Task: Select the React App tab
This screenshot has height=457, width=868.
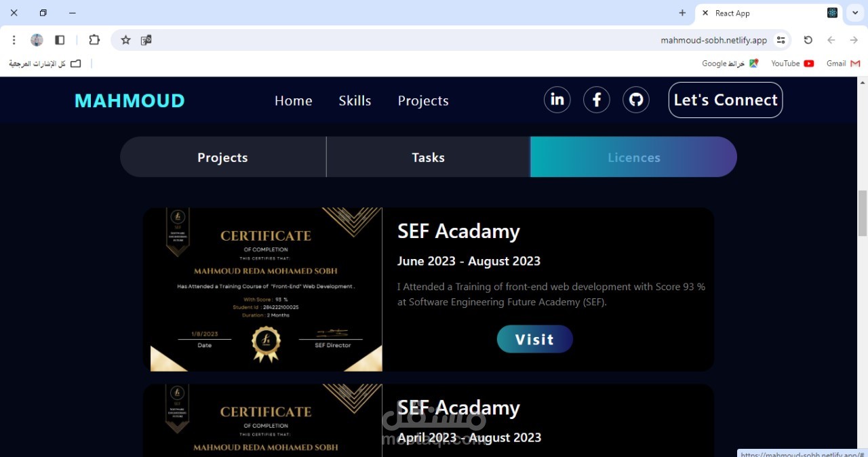Action: 770,13
